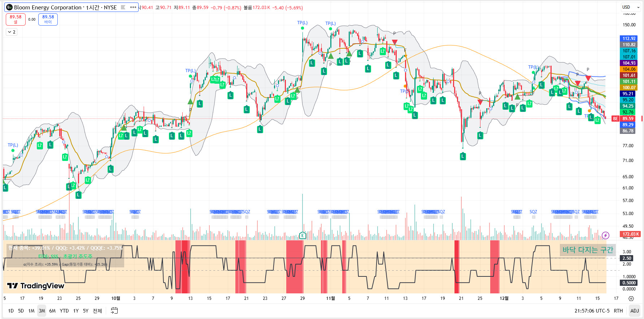Image resolution: width=644 pixels, height=319 pixels.
Task: Click the earnings E marker near date 29
Action: coord(303,236)
